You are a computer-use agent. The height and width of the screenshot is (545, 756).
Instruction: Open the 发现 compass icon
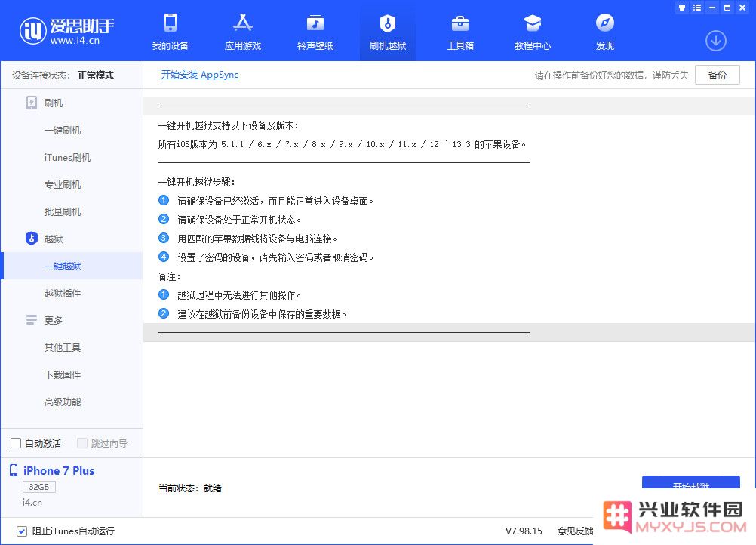604,23
